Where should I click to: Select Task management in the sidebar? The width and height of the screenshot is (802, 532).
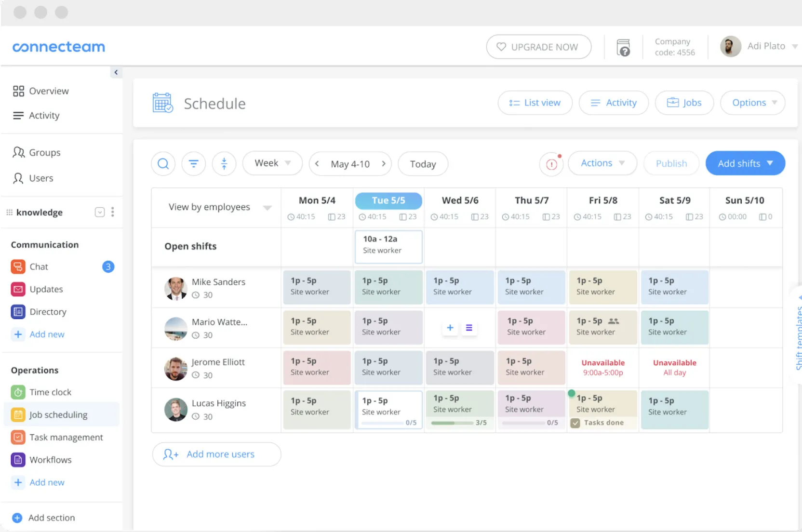tap(66, 437)
